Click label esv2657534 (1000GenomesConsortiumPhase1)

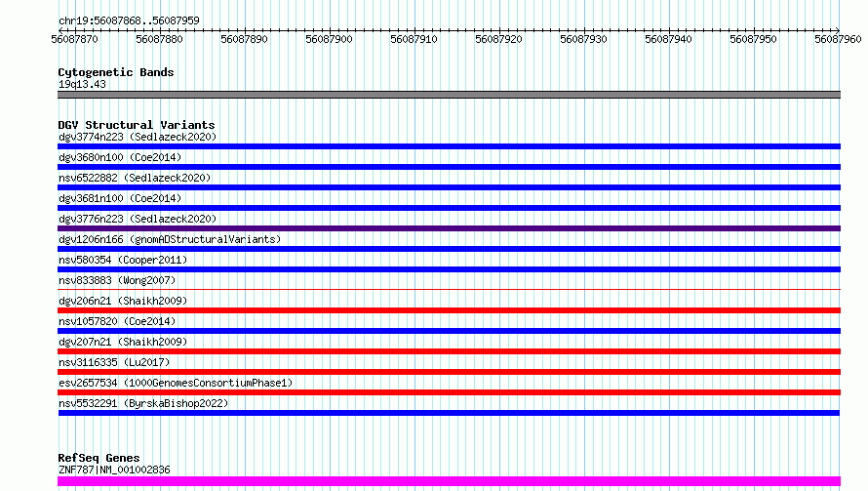click(176, 383)
